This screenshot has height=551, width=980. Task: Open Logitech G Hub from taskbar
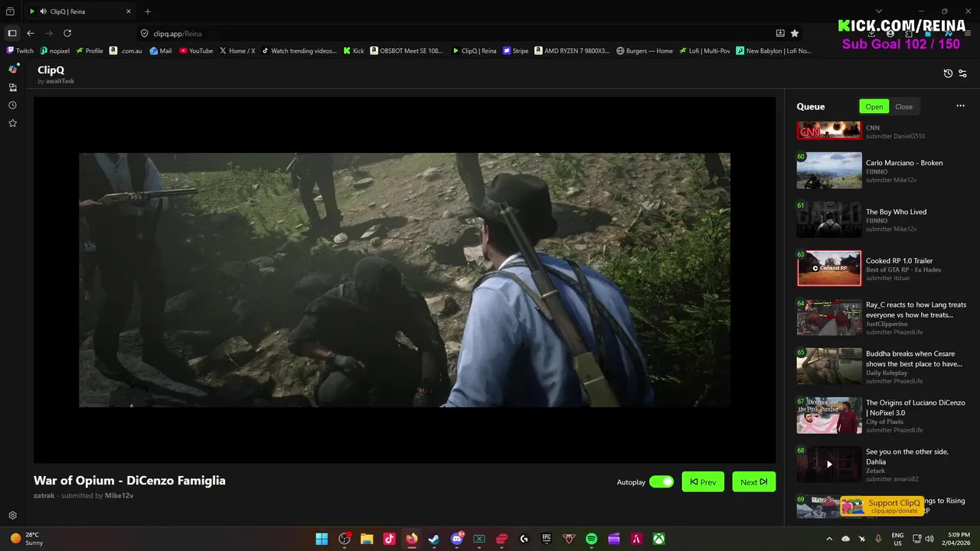tap(524, 539)
